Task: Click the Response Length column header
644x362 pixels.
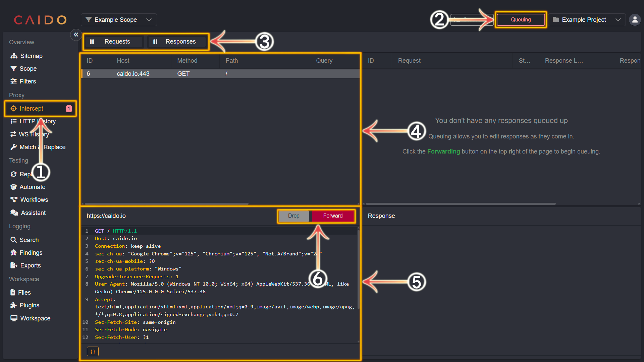Action: coord(564,61)
